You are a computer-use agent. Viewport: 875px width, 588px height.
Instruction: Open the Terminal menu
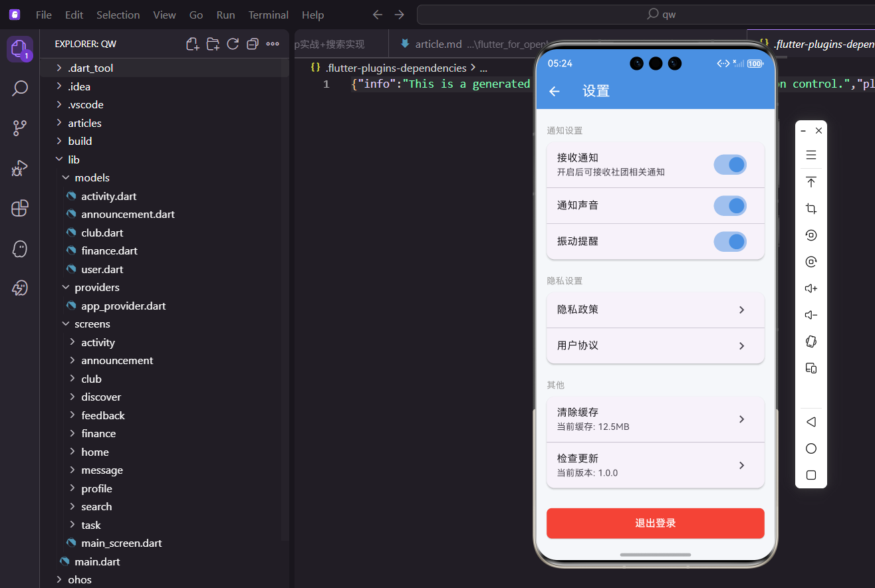268,14
